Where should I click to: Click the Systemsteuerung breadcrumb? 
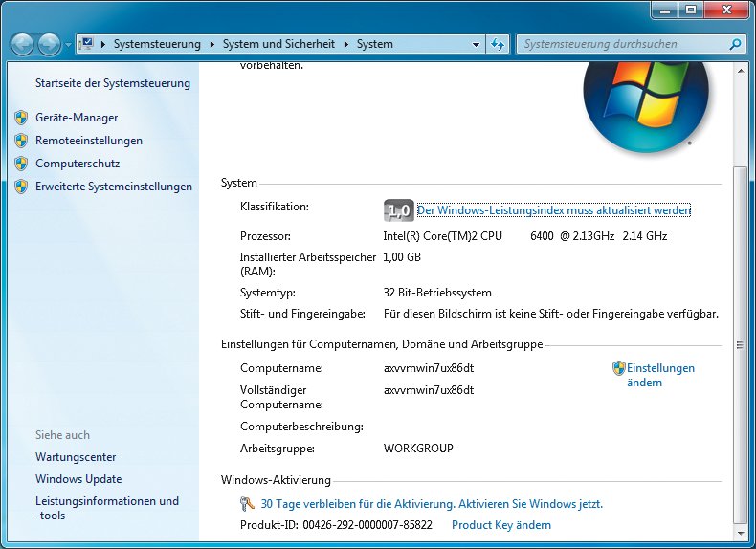pyautogui.click(x=157, y=44)
